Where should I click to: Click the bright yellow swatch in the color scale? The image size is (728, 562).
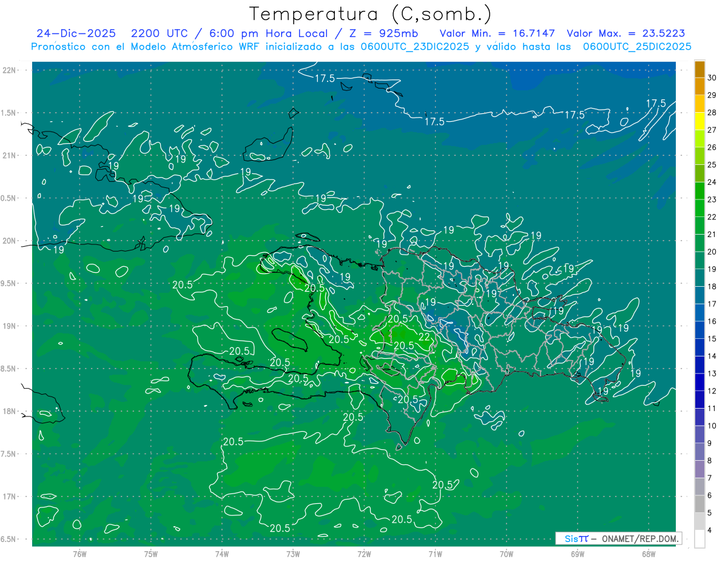[x=699, y=122]
